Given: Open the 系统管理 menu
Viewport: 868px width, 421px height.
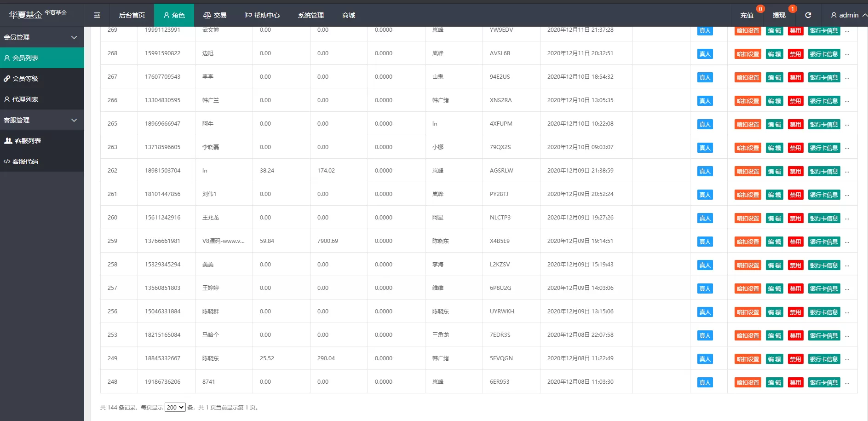Looking at the screenshot, I should [x=310, y=15].
